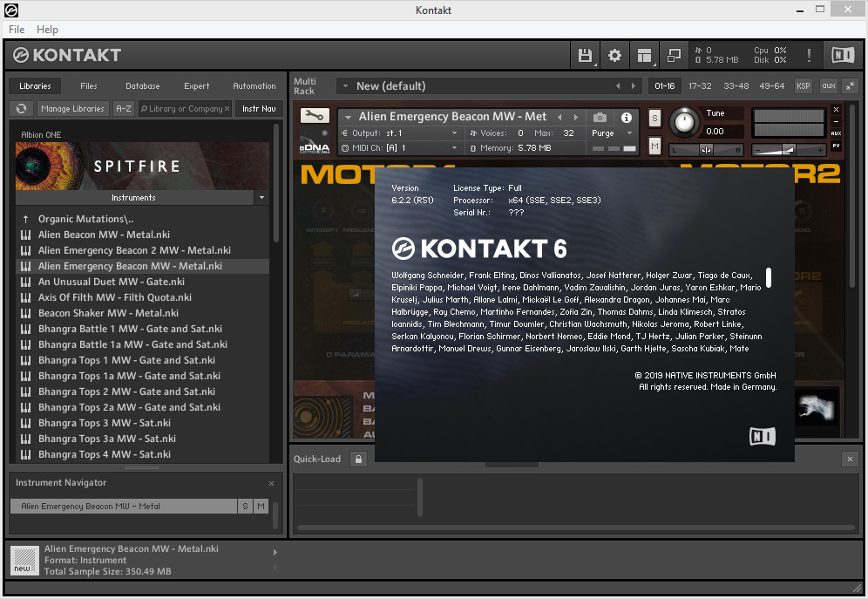Close the Quick-Load pane
This screenshot has width=868, height=599.
850,459
